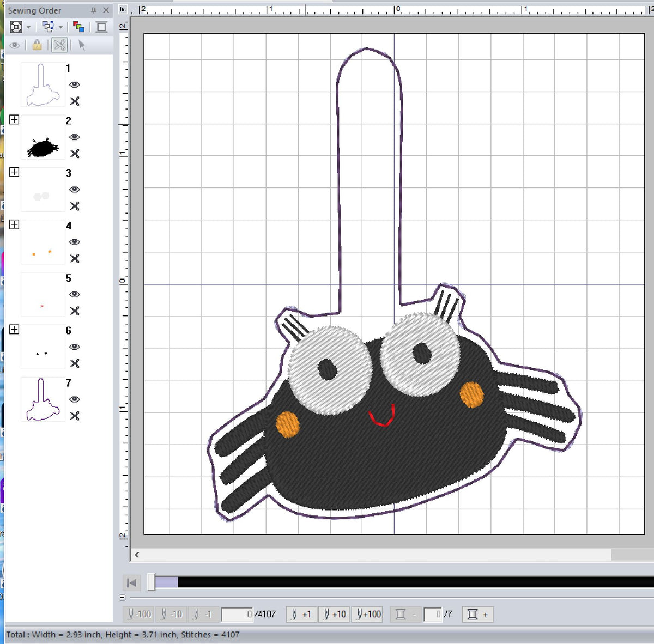Image resolution: width=654 pixels, height=644 pixels.
Task: Click the stitch progress slider bar
Action: pyautogui.click(x=381, y=582)
